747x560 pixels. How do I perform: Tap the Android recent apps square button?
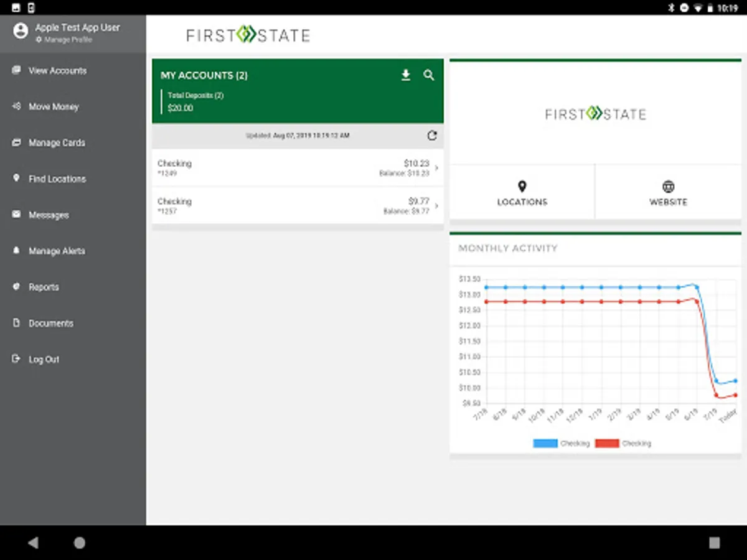pos(714,543)
